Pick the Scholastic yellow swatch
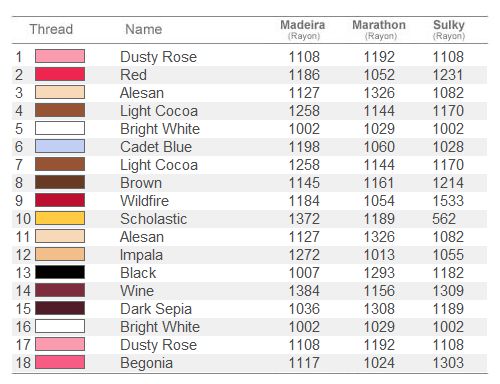Viewport: 500px width, 384px height. click(x=60, y=218)
